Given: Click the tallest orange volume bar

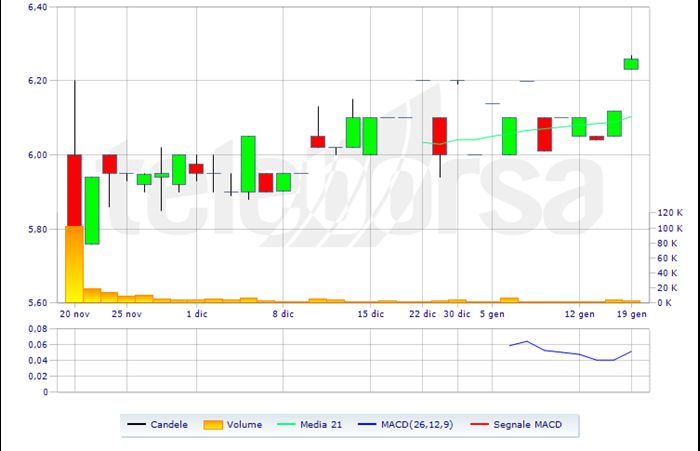Looking at the screenshot, I should click(74, 264).
